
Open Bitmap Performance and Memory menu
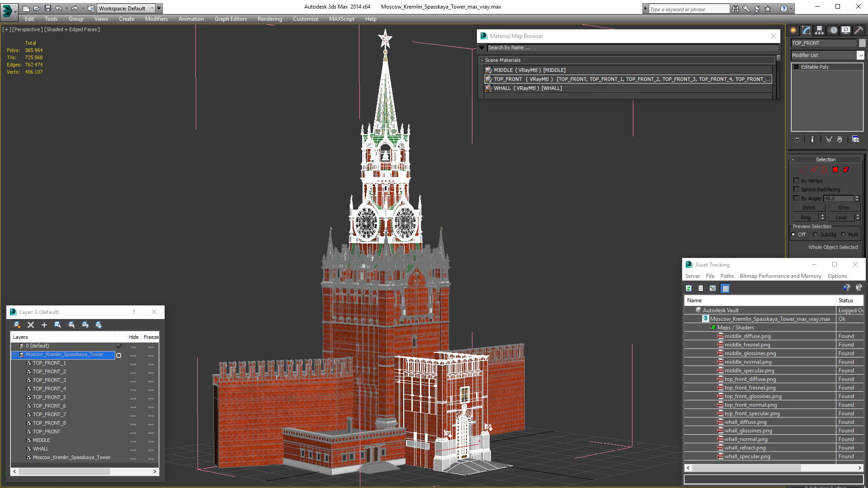click(x=781, y=276)
